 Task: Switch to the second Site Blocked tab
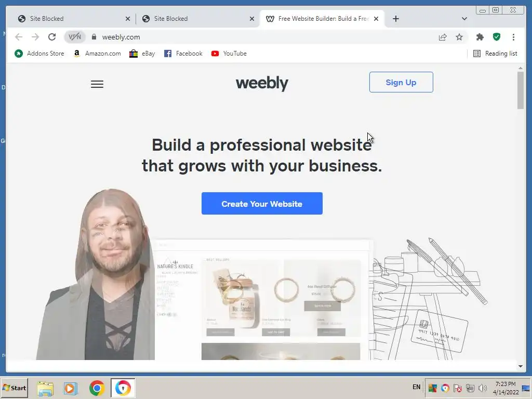tap(198, 19)
